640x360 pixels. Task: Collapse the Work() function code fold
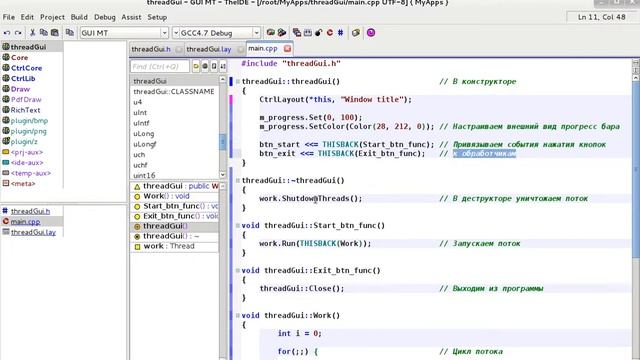[x=238, y=315]
